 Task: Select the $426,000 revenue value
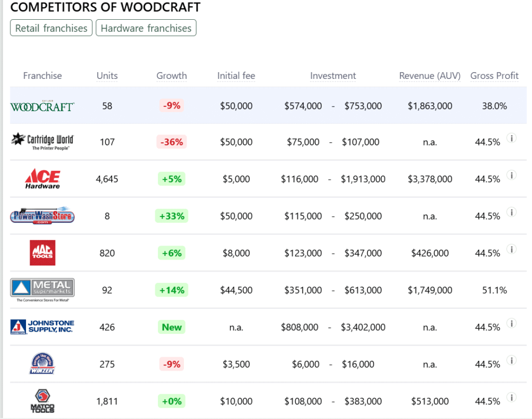tap(430, 253)
